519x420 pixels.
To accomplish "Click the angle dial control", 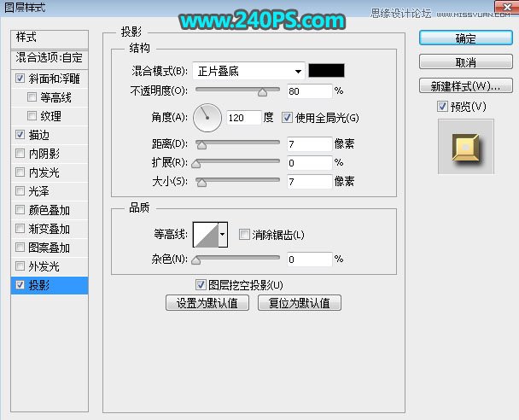I will click(x=207, y=118).
